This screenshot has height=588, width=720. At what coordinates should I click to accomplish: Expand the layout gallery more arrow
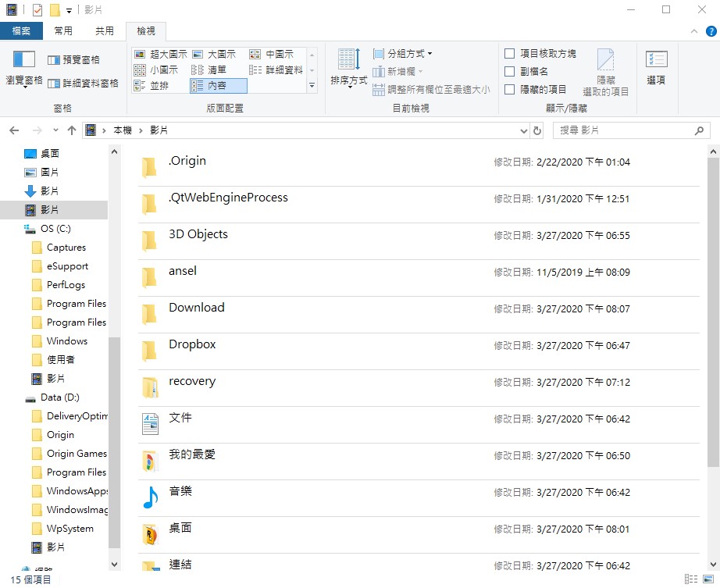tap(312, 85)
